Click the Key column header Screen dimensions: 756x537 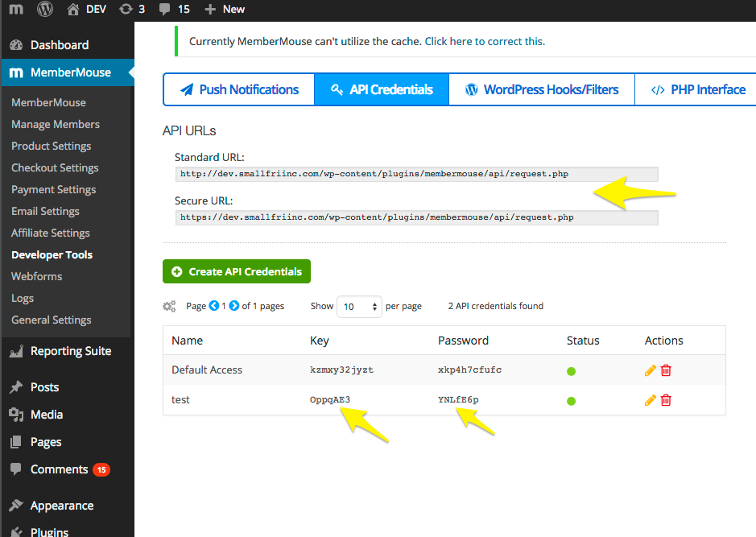click(x=319, y=341)
